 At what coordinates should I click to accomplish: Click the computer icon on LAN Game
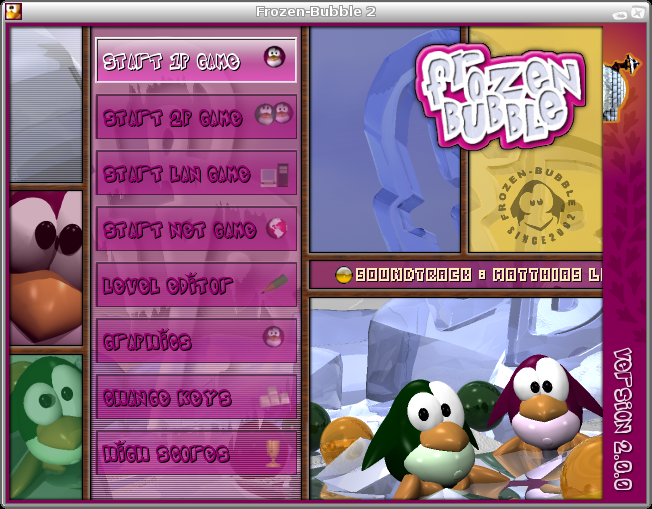(275, 175)
